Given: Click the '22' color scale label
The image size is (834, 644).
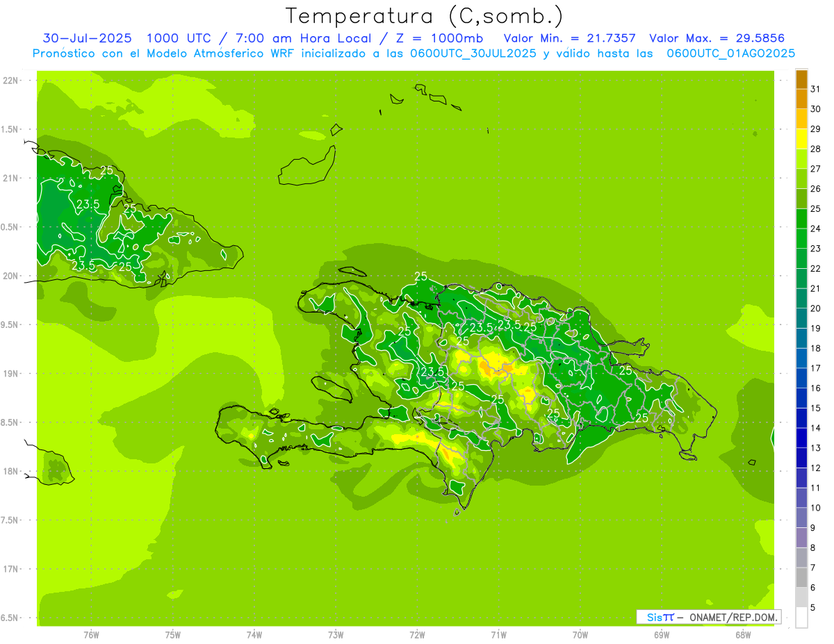Looking at the screenshot, I should tap(815, 268).
